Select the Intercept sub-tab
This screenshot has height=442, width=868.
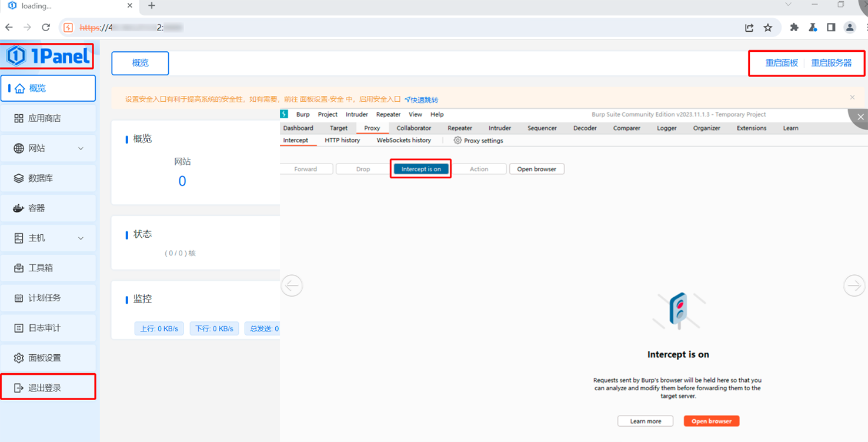coord(295,140)
